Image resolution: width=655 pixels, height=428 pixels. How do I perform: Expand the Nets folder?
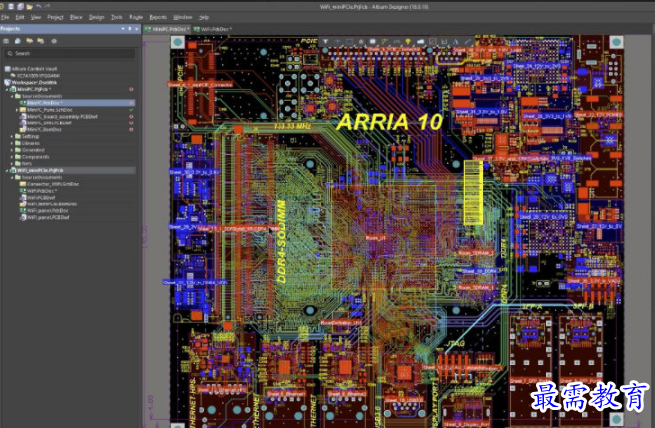tap(12, 164)
